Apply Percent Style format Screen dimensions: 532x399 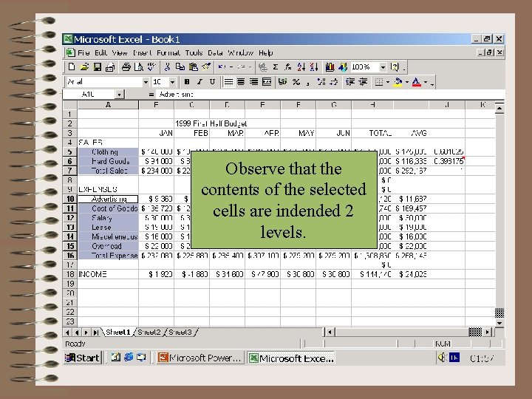click(x=296, y=82)
